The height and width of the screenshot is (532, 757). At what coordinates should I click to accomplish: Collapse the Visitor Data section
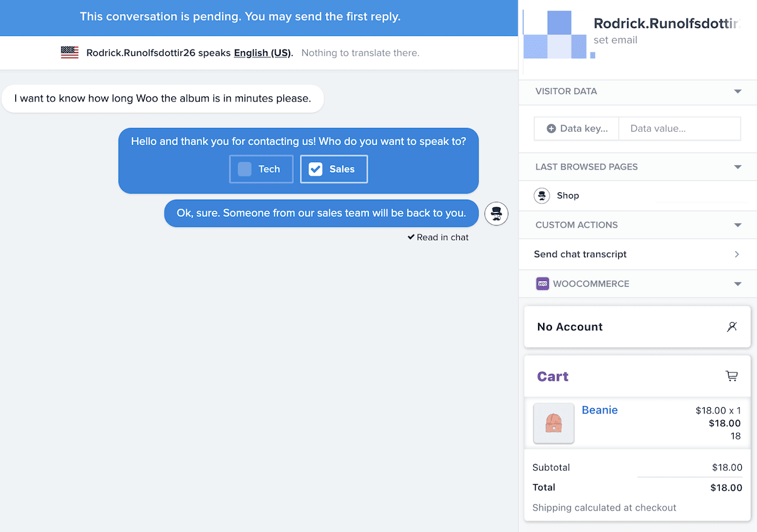pyautogui.click(x=738, y=91)
